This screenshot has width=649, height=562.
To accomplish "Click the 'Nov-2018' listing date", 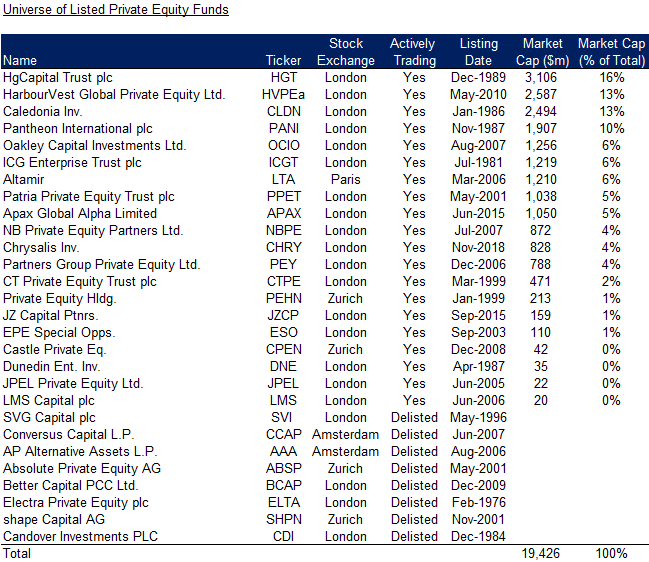I will (x=478, y=247).
